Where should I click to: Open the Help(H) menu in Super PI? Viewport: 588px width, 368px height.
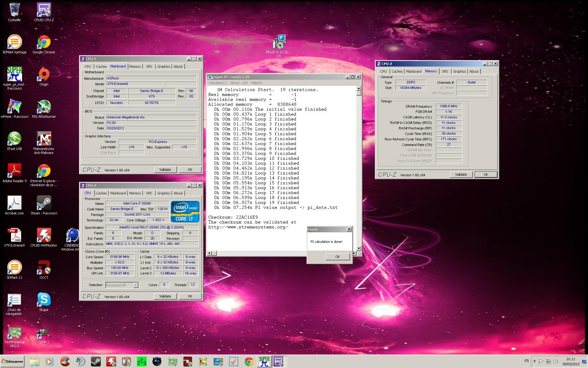pyautogui.click(x=257, y=83)
